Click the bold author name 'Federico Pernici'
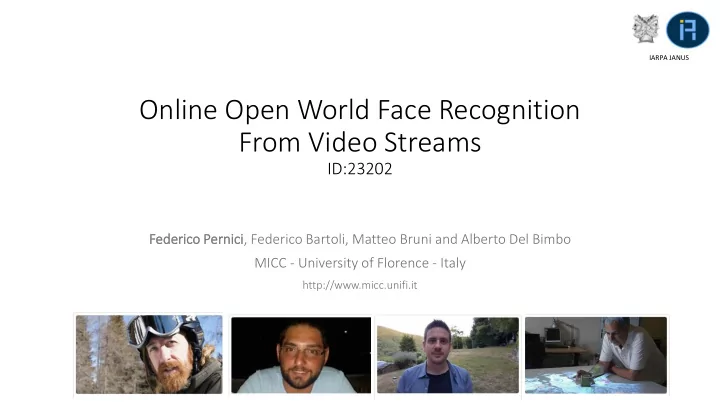The image size is (720, 405). click(x=197, y=239)
